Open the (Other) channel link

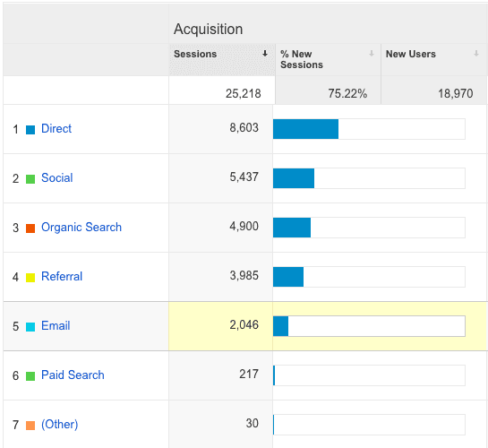(x=60, y=425)
